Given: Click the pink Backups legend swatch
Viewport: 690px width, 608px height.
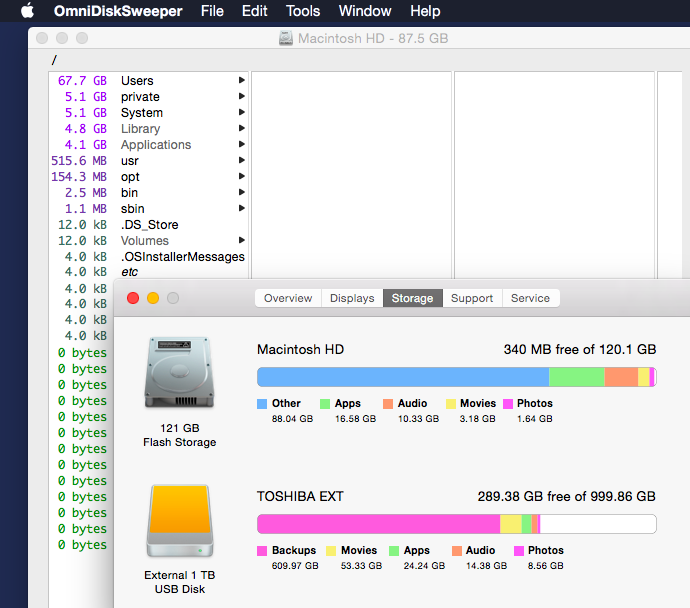Looking at the screenshot, I should coord(262,551).
